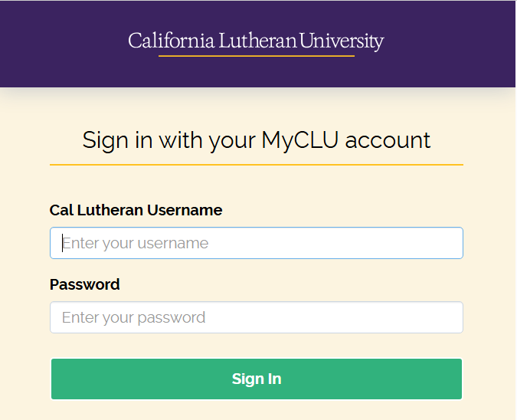The image size is (517, 420).
Task: Click the "Sign In" text on the button
Action: click(256, 379)
